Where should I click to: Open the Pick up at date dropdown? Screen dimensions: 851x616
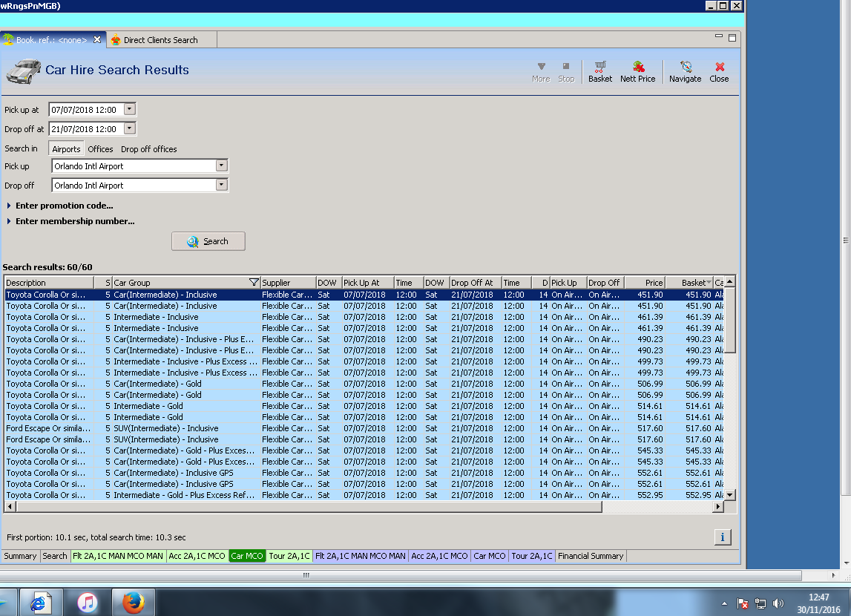click(x=130, y=109)
